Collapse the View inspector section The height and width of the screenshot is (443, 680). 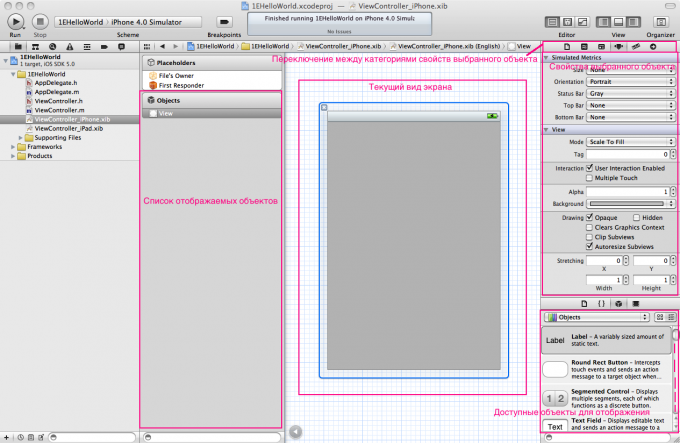pyautogui.click(x=546, y=130)
